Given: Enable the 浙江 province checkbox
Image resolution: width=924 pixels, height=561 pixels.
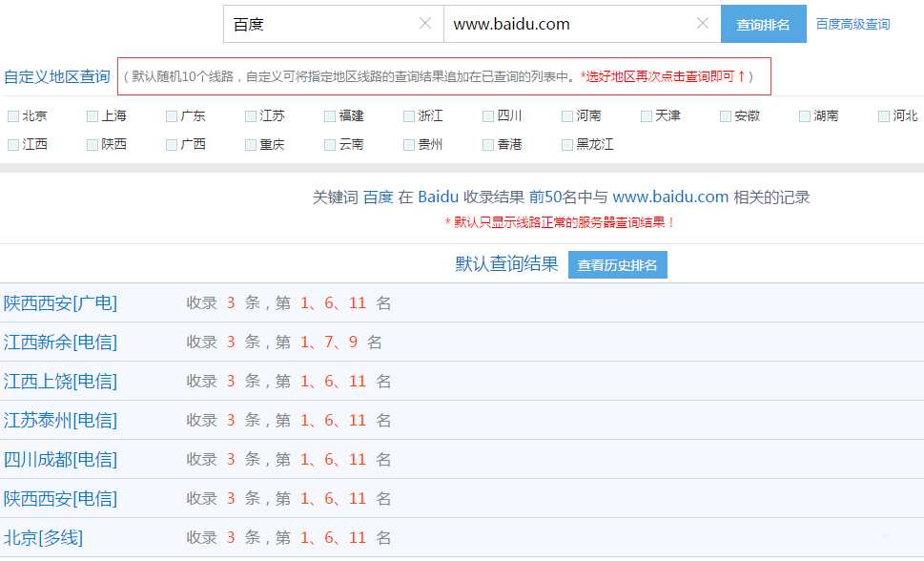Looking at the screenshot, I should (407, 114).
